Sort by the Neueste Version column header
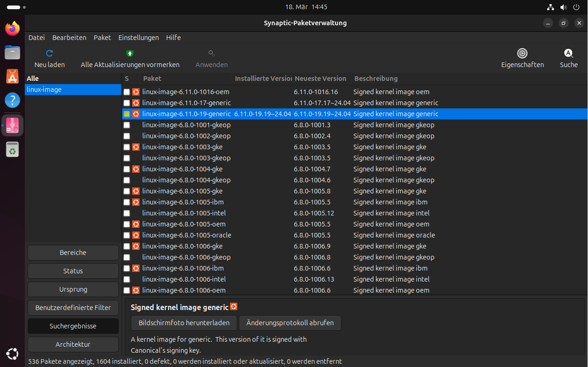 click(x=320, y=79)
